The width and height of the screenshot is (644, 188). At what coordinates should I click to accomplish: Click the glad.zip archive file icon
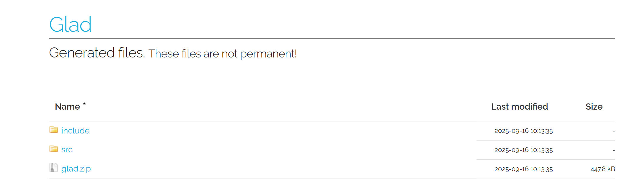[53, 168]
